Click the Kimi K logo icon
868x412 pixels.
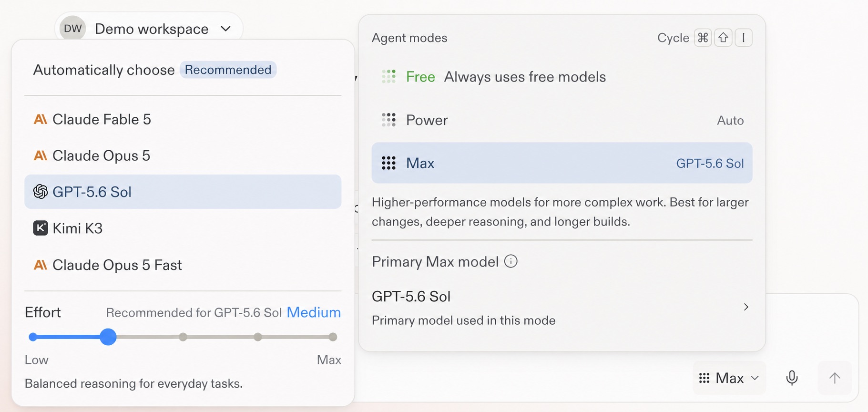(41, 228)
